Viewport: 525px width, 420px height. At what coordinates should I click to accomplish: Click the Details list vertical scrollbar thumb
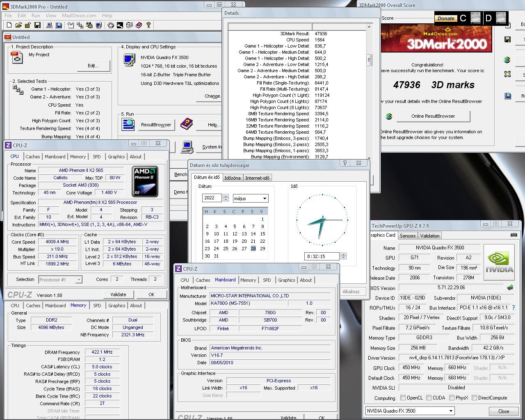[x=369, y=60]
